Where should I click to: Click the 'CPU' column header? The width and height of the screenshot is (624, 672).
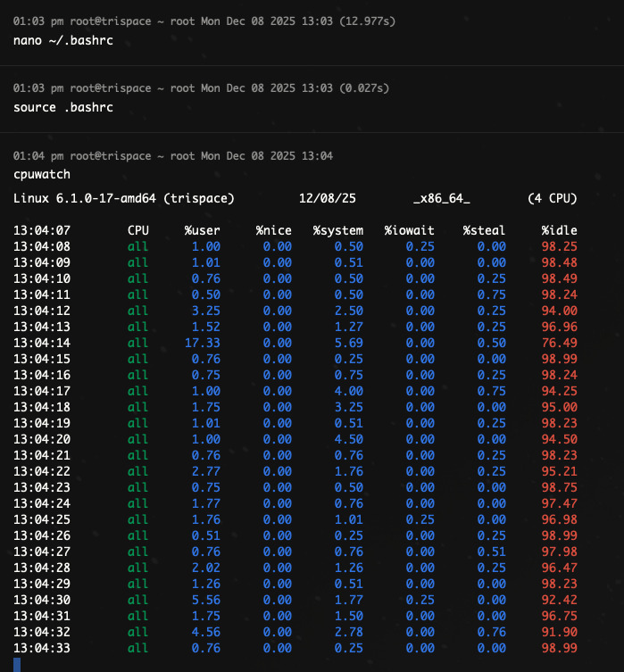138,230
